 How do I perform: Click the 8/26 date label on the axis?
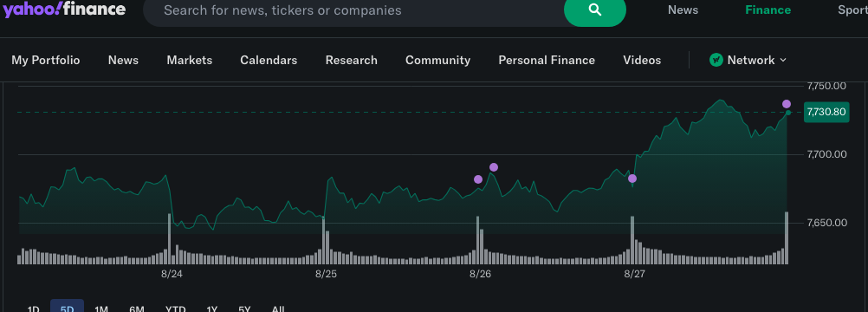tap(480, 274)
